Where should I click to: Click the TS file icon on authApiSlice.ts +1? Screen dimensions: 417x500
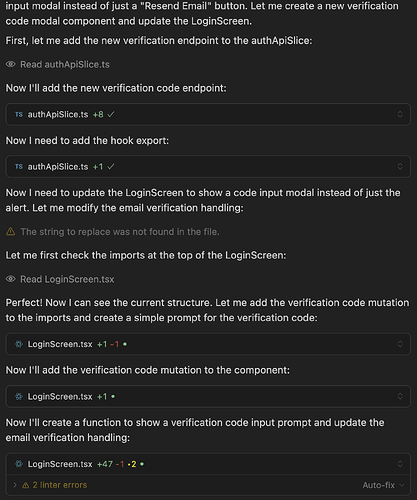(19, 166)
